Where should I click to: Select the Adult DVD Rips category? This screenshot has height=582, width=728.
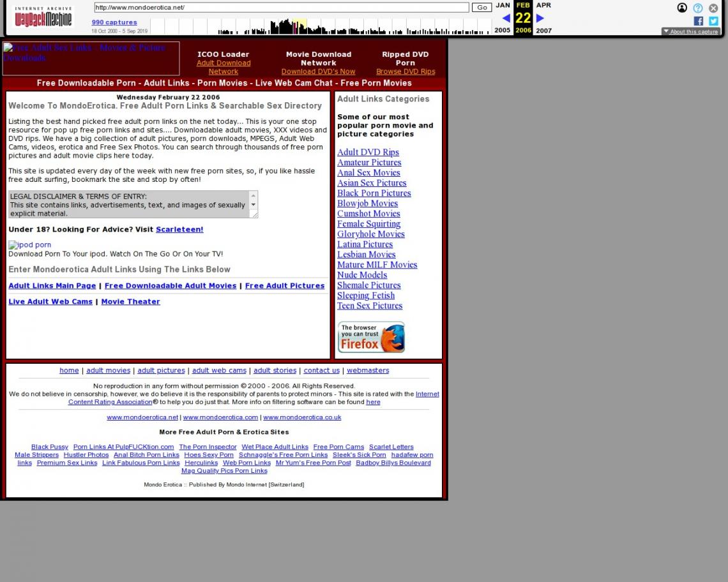coord(368,153)
